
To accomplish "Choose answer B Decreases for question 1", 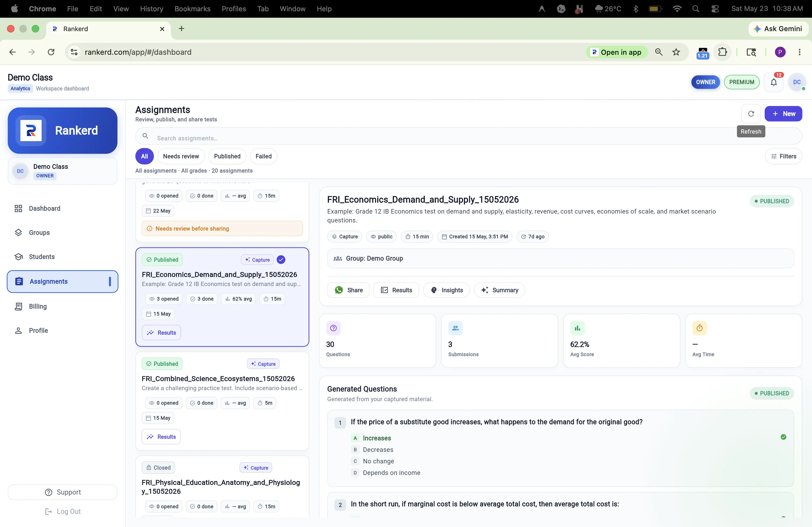I will pyautogui.click(x=372, y=450).
